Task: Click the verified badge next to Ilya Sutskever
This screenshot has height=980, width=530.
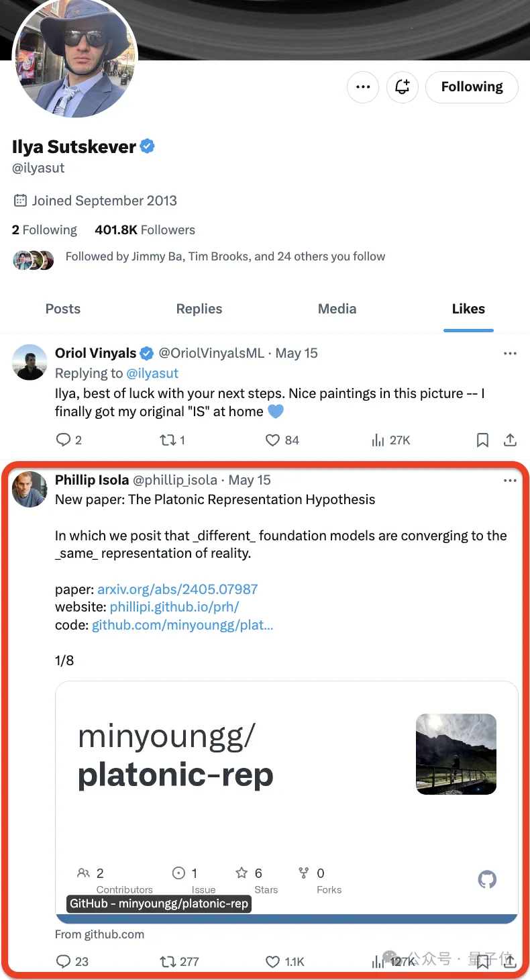Action: tap(147, 146)
